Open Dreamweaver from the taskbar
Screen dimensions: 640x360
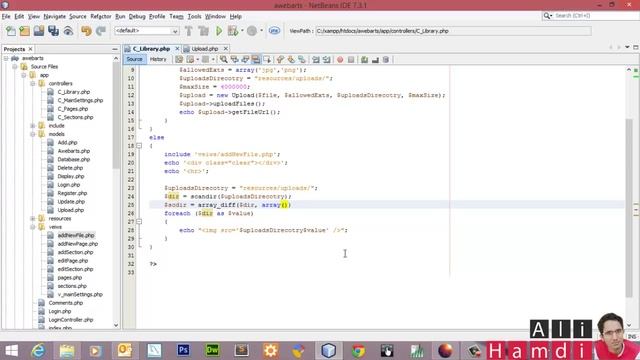point(212,350)
